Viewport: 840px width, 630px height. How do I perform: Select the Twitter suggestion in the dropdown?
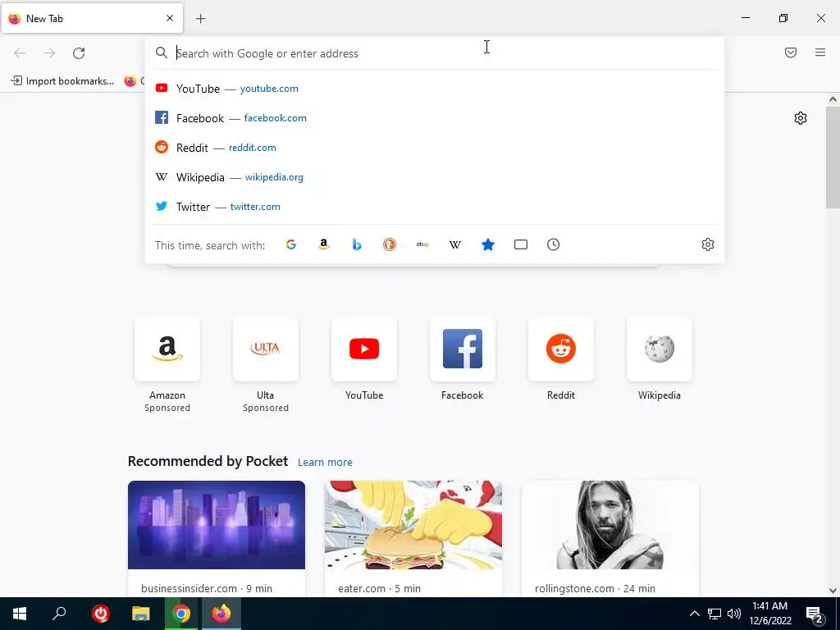tap(435, 206)
